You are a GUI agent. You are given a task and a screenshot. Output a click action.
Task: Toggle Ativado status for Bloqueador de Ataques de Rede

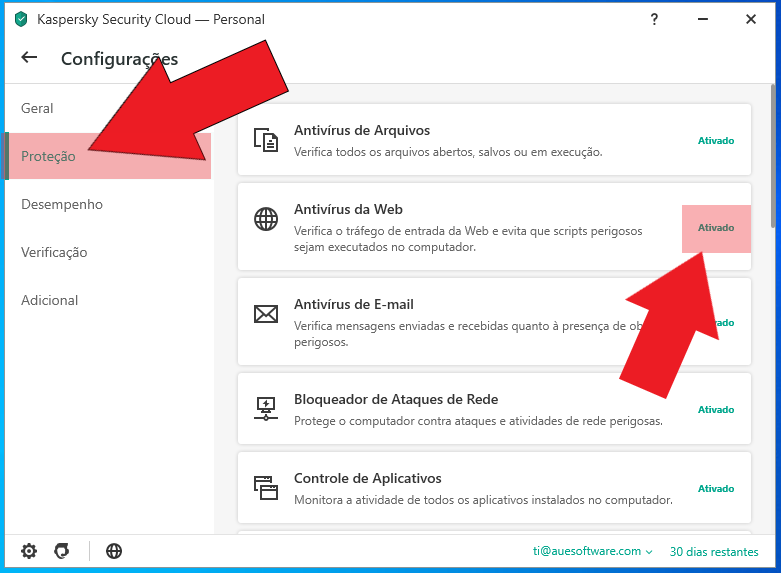tap(715, 410)
